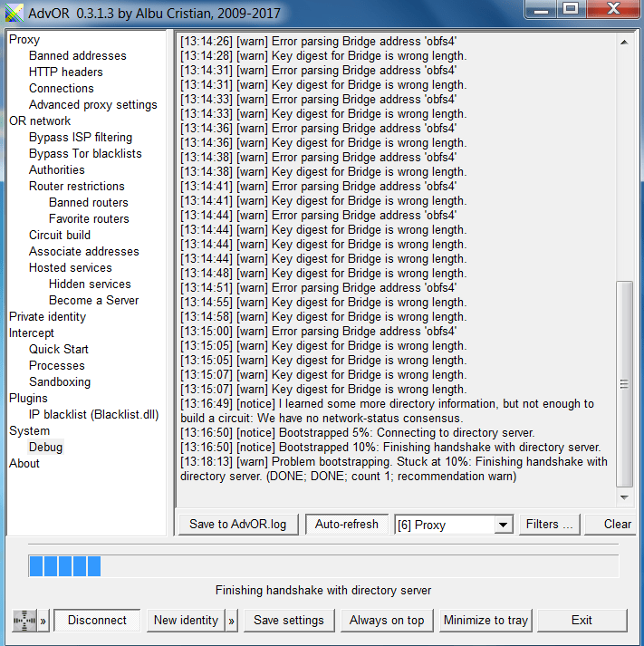Select Hosted services item
644x646 pixels.
click(x=71, y=268)
